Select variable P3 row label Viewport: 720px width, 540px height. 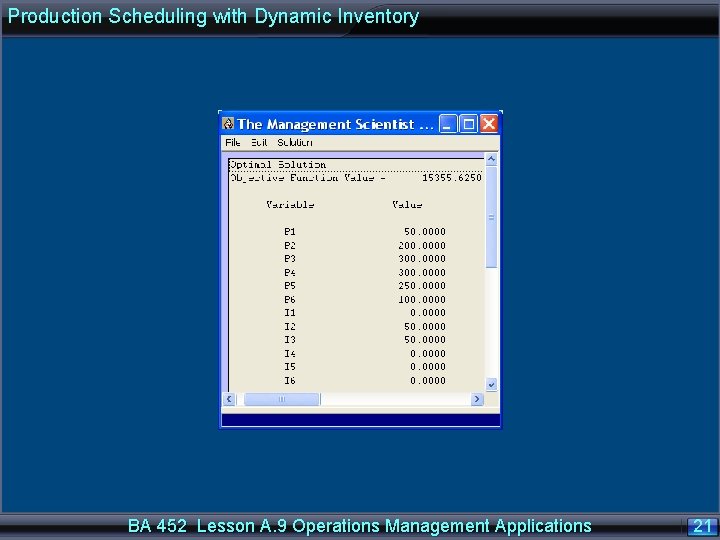pos(290,259)
